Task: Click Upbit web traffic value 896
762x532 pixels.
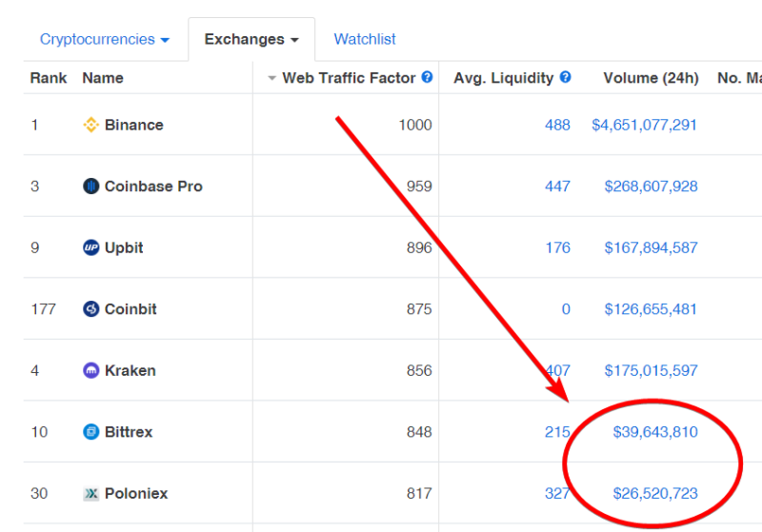Action: 419,248
